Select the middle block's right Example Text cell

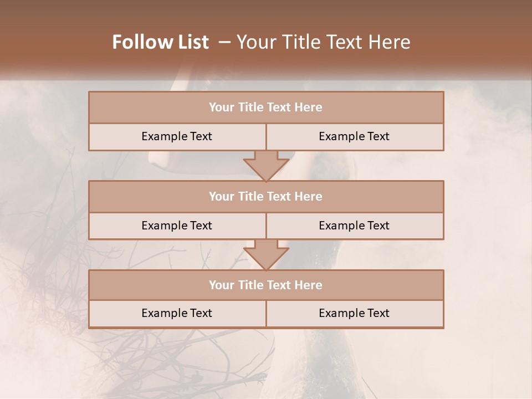(x=355, y=226)
